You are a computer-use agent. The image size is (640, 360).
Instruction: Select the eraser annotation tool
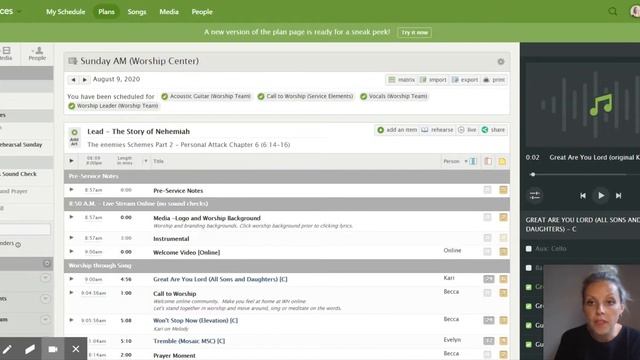point(30,349)
